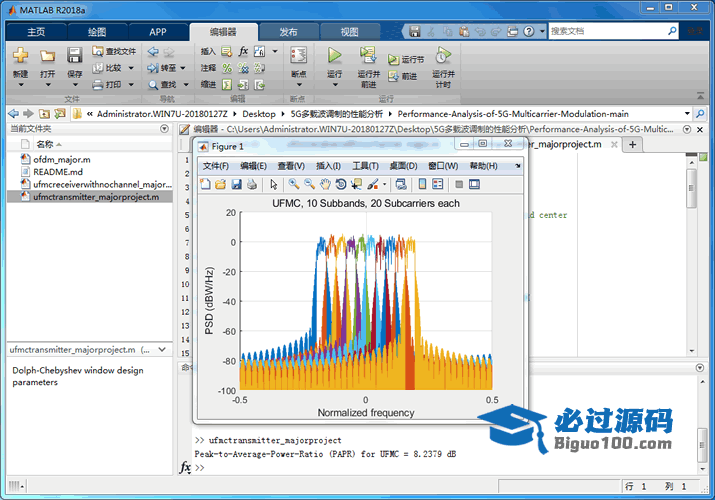Click the comment (%) icon in the ribbon

pos(227,68)
